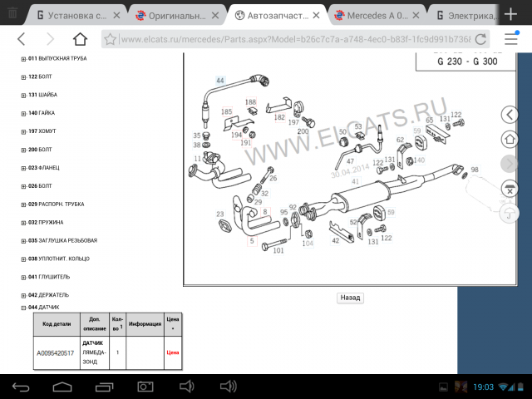Select 026 БОЛТ tree item

[40, 186]
